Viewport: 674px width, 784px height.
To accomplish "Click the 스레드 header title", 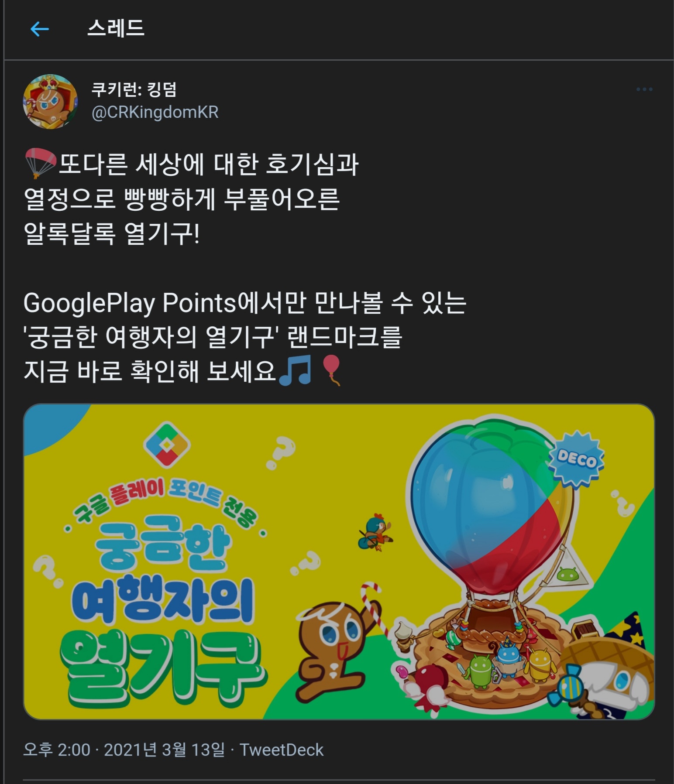I will [x=116, y=28].
